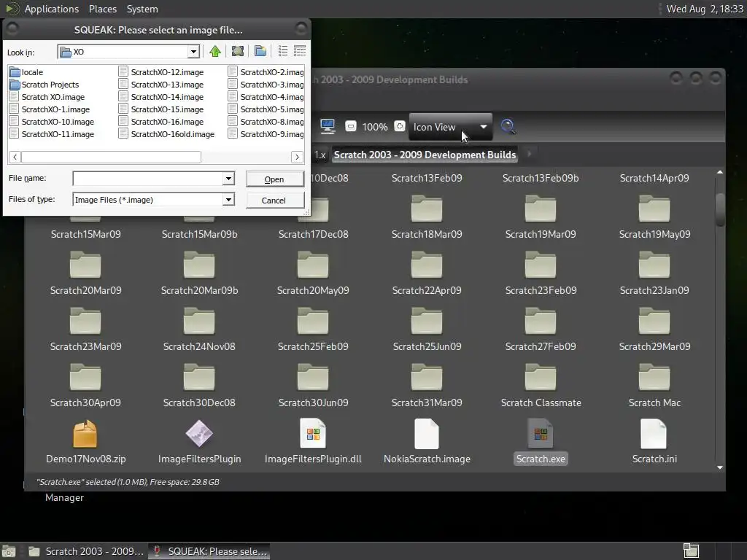Screen dimensions: 747x560
Task: Open the Scratch Projects folder in dialog
Action: [44, 85]
